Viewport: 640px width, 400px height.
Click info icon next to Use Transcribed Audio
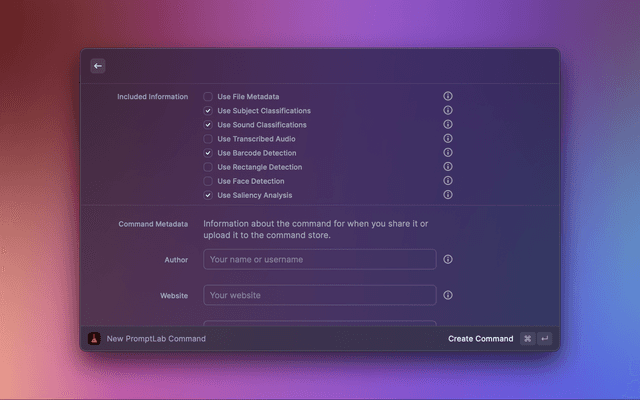(x=448, y=139)
